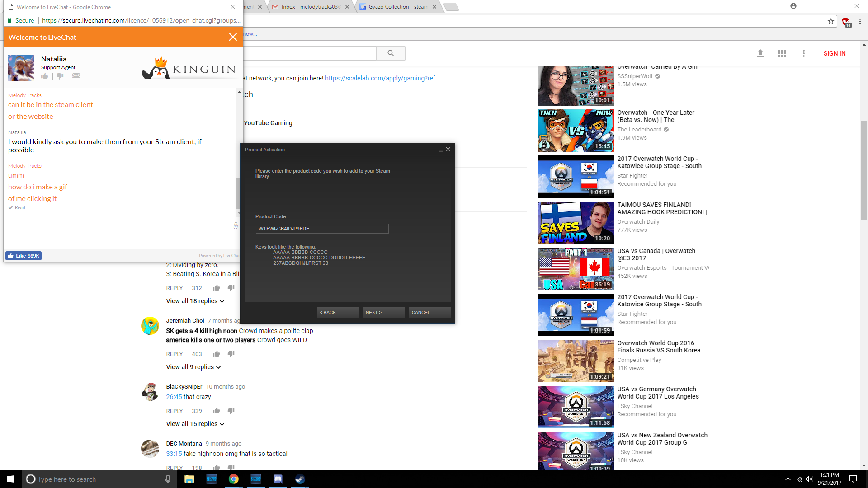The width and height of the screenshot is (868, 488).
Task: Attach a file with the paperclip icon
Action: pyautogui.click(x=236, y=225)
